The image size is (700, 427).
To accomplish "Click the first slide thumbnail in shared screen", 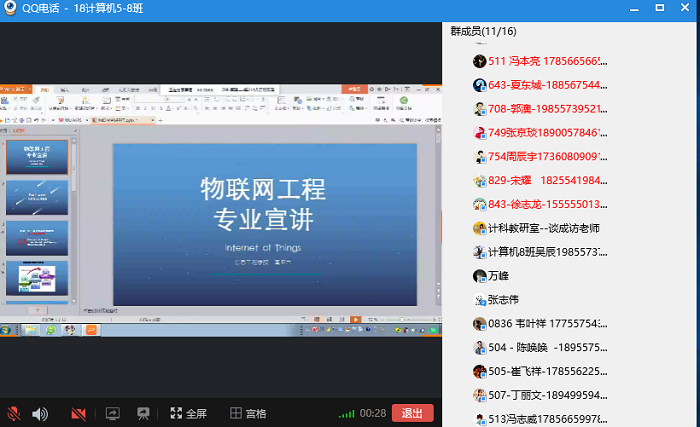I will coord(38,156).
